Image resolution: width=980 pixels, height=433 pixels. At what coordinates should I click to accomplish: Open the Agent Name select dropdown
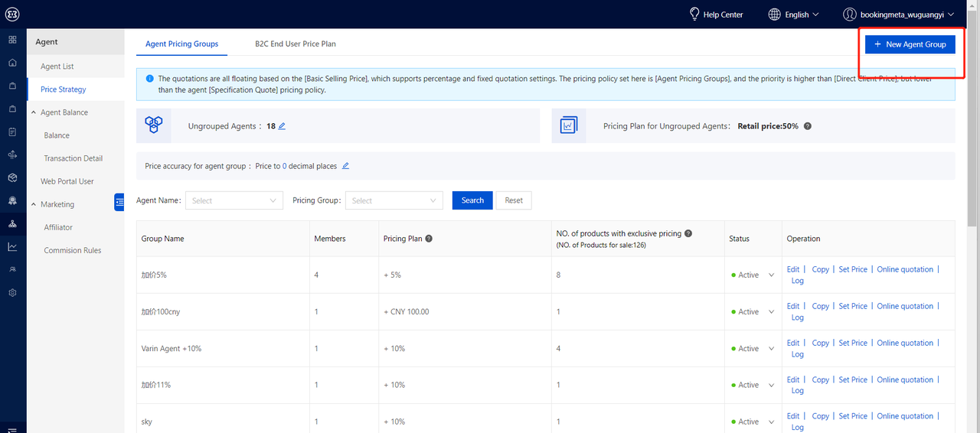[x=234, y=200]
